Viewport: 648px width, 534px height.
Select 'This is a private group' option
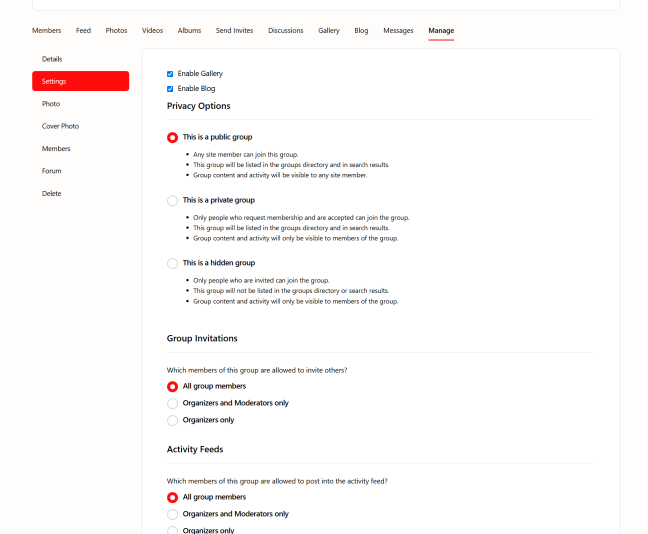[173, 201]
